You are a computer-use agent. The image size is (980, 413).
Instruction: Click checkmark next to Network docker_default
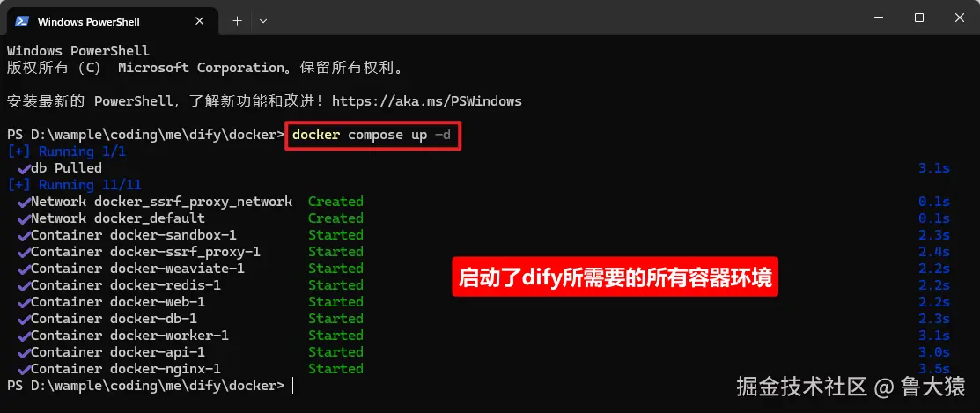click(x=24, y=218)
